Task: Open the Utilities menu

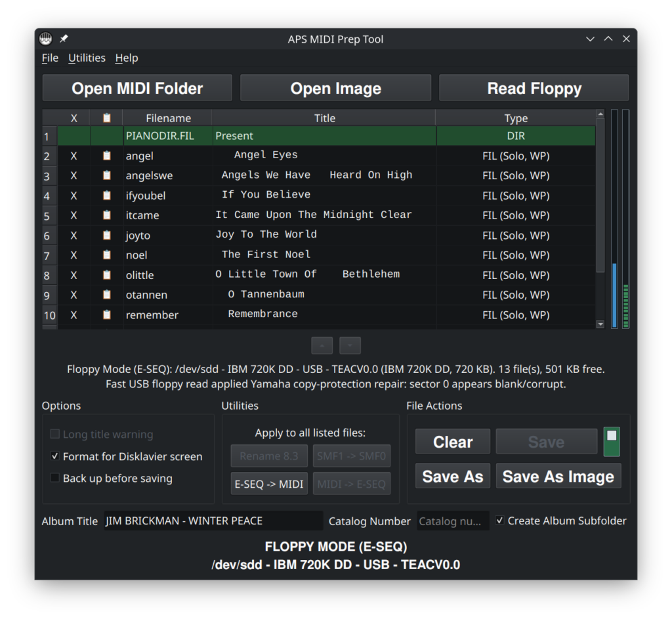Action: [87, 58]
